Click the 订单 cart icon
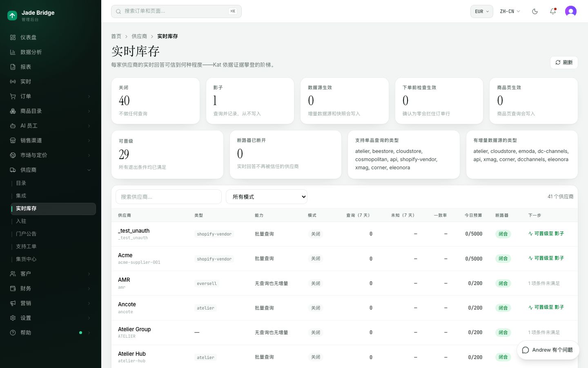This screenshot has width=588, height=368. [13, 96]
